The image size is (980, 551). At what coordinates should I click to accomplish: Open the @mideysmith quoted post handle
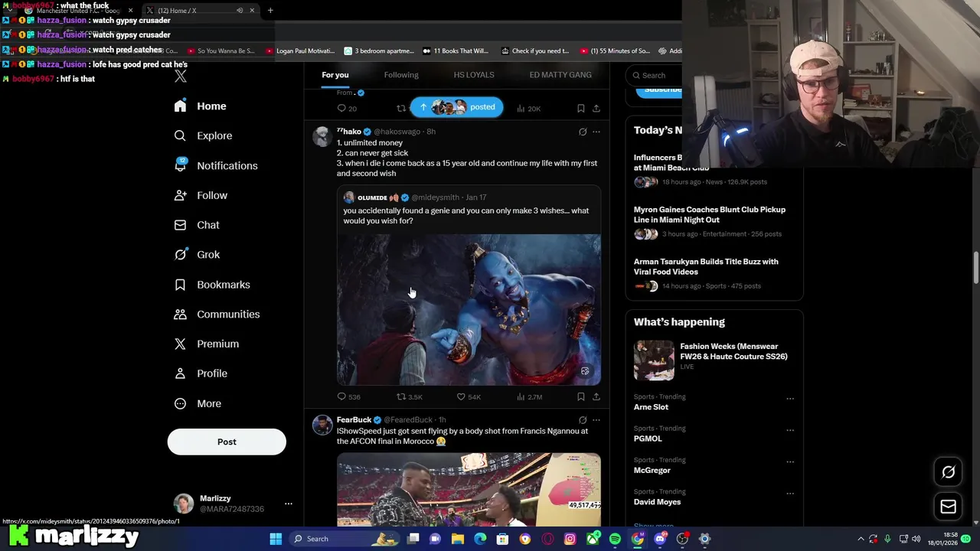[x=436, y=197]
